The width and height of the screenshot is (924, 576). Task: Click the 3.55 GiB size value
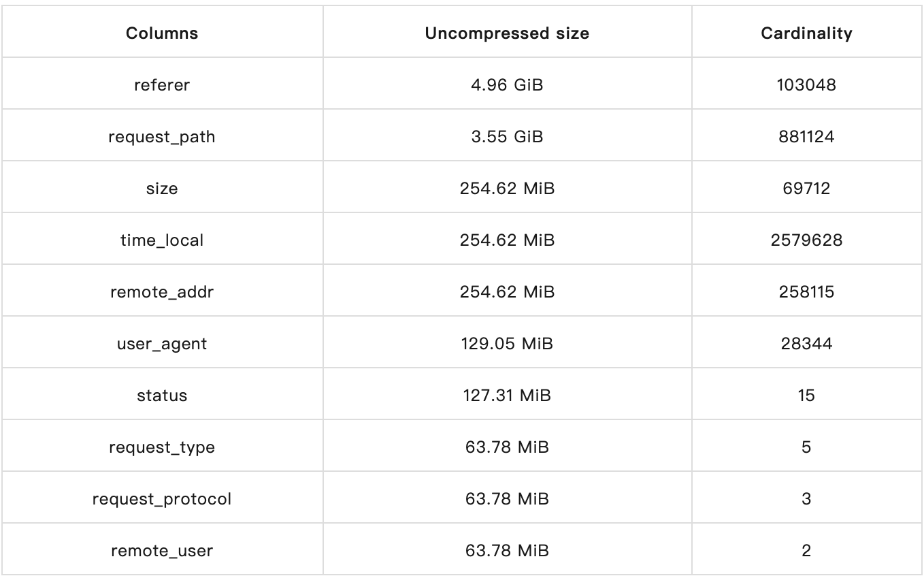507,137
